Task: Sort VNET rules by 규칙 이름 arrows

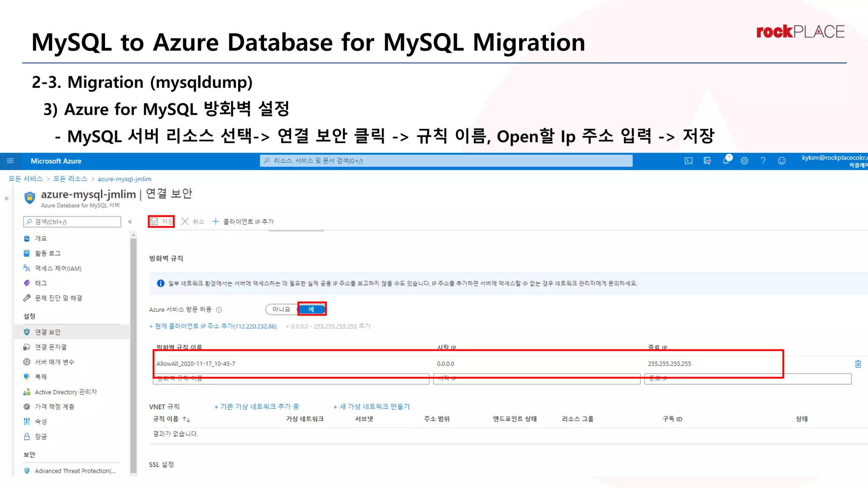Action: click(x=186, y=419)
